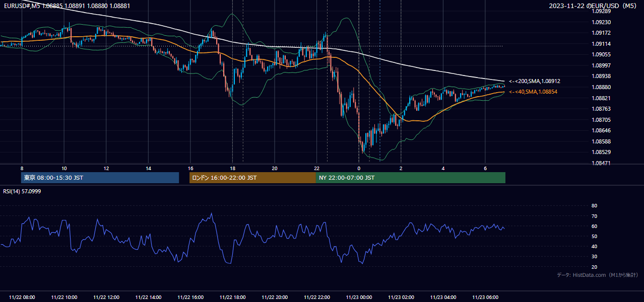This screenshot has height=302, width=644.
Task: Click the RSI scale level 50
Action: [x=594, y=236]
